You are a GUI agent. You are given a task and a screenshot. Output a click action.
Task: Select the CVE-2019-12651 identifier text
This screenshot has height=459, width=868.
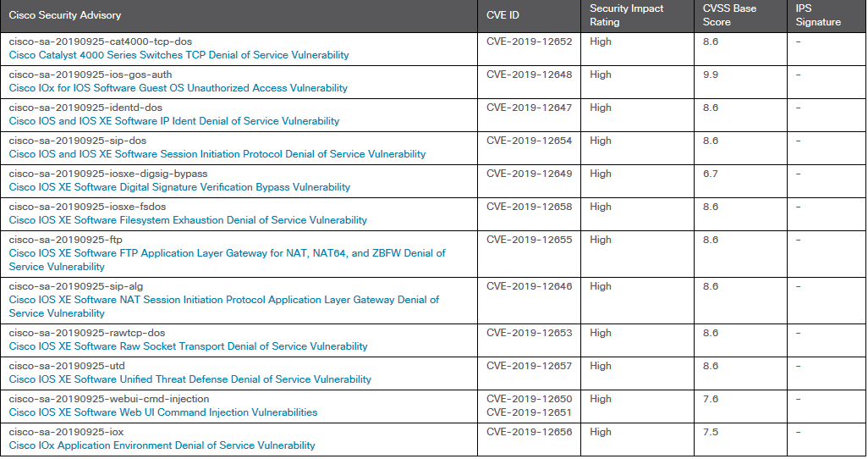tap(529, 412)
